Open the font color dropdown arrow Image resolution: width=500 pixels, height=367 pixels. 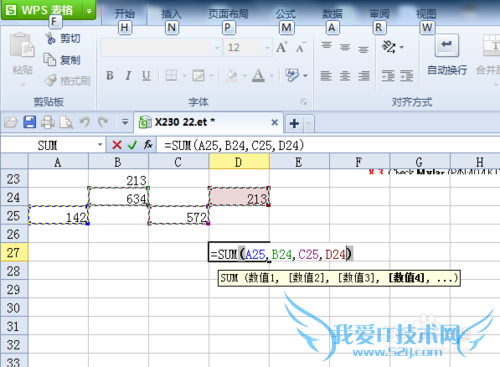coord(272,76)
